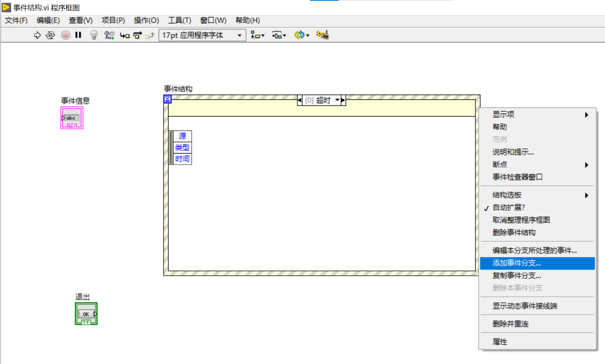Click the Step Out button
This screenshot has width=605, height=364.
(150, 35)
